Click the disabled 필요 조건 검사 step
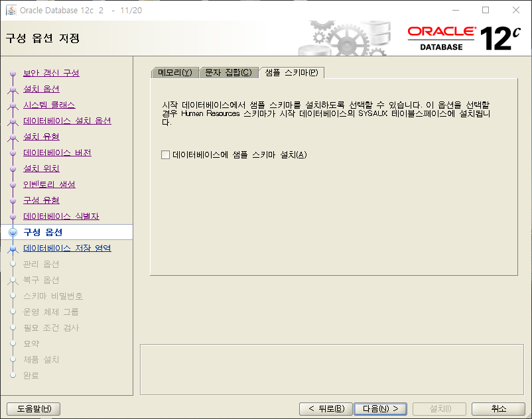 click(51, 328)
